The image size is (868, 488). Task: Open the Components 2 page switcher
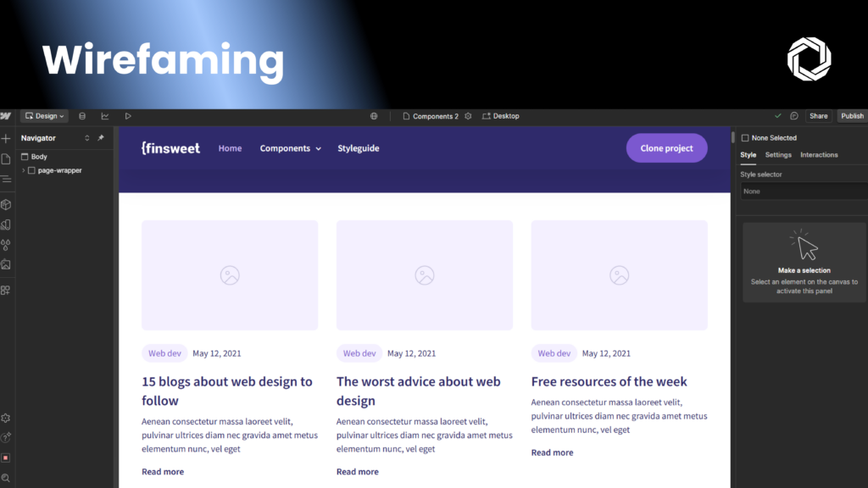click(431, 116)
